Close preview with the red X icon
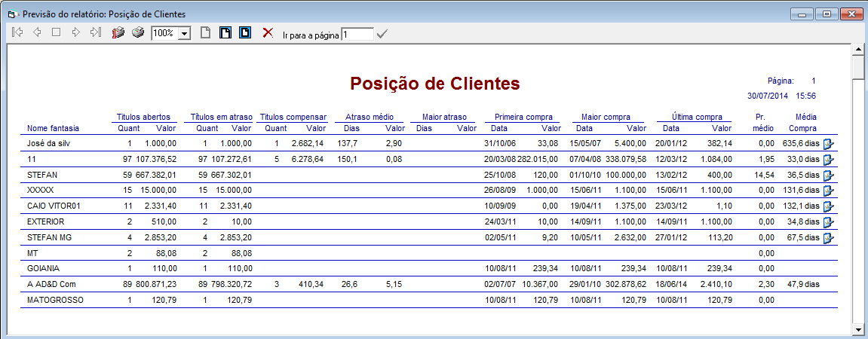868x339 pixels. pyautogui.click(x=267, y=33)
